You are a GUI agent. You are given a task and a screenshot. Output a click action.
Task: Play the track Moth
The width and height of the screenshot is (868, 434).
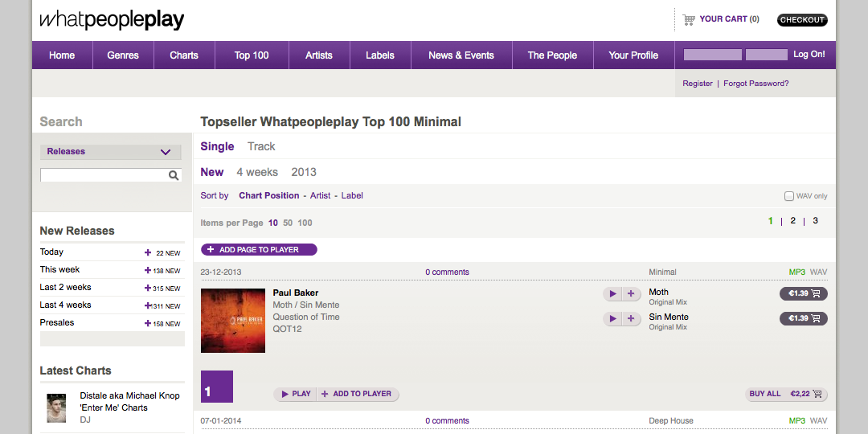pos(612,294)
